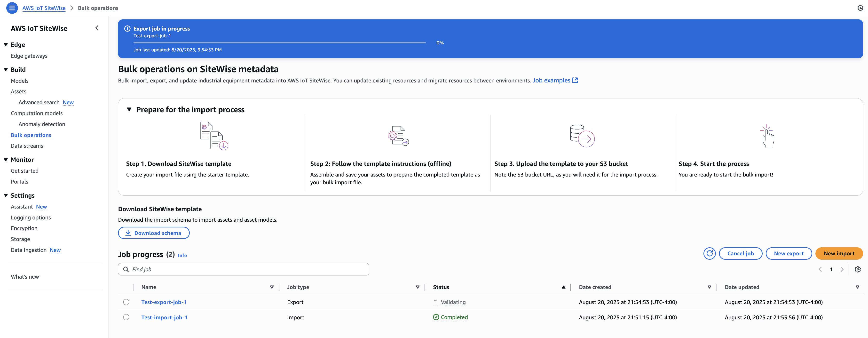Open the hamburger navigation menu
868x338 pixels.
[x=12, y=8]
